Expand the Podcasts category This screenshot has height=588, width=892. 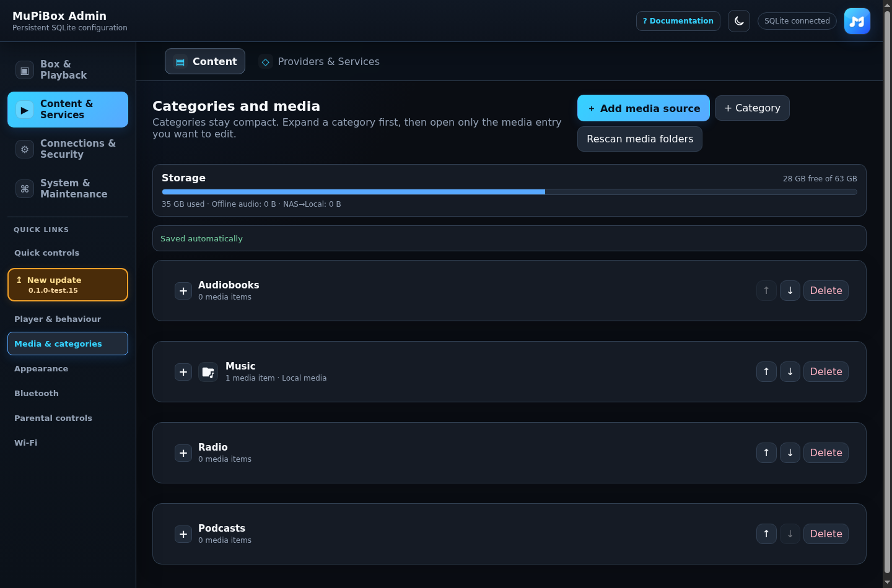[183, 534]
